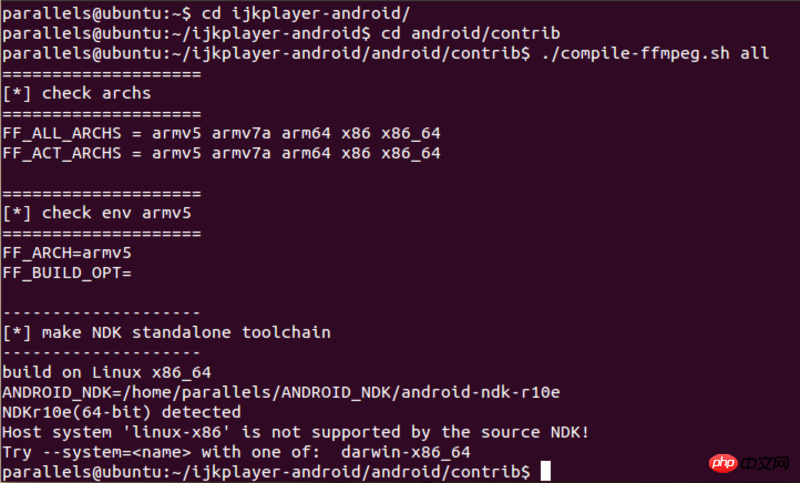Click the 'all' argument after compile-ffmpeg.sh

(x=755, y=53)
